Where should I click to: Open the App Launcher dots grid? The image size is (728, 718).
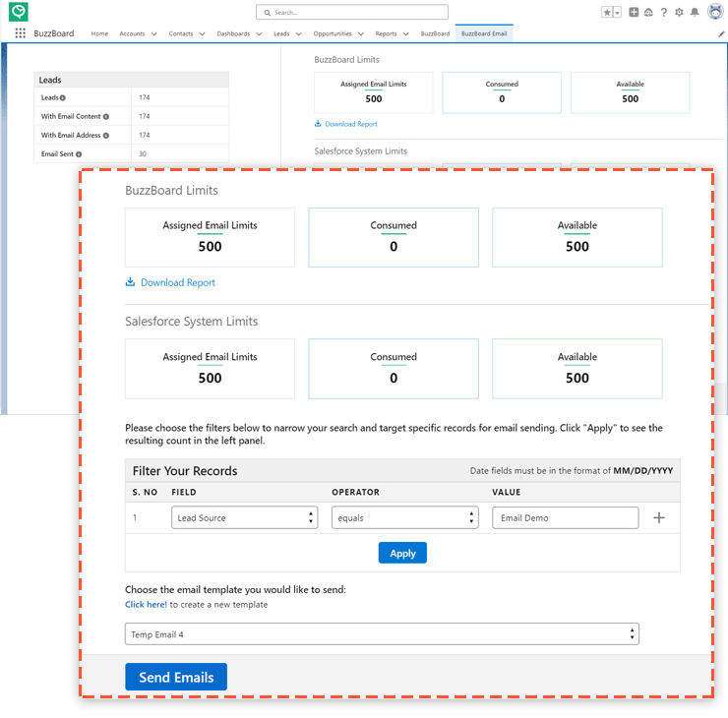click(20, 33)
